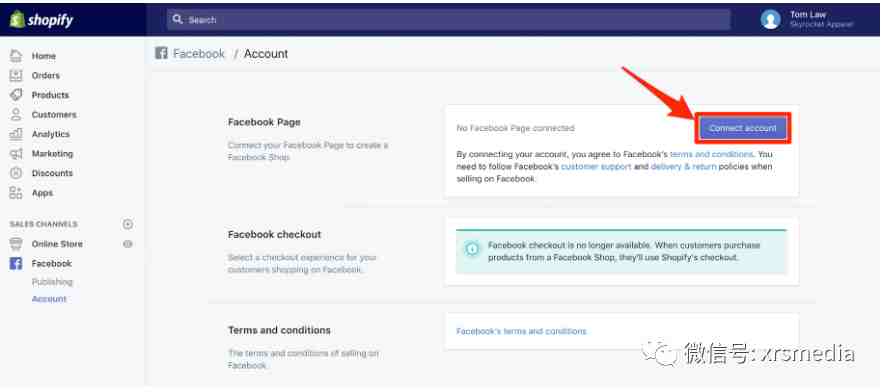Click the Shopify logo icon
This screenshot has height=392, width=883.
pos(16,20)
